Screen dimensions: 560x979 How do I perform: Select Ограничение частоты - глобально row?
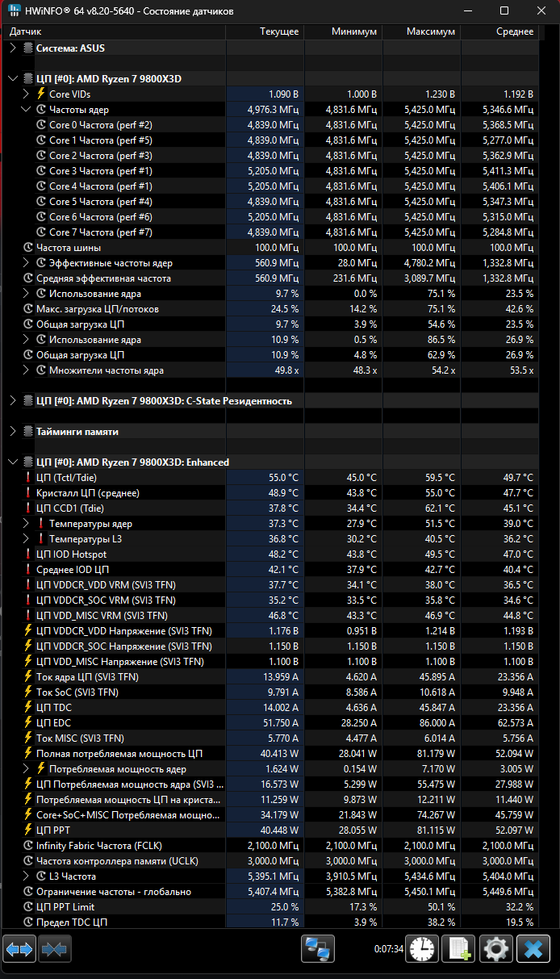pos(270,892)
